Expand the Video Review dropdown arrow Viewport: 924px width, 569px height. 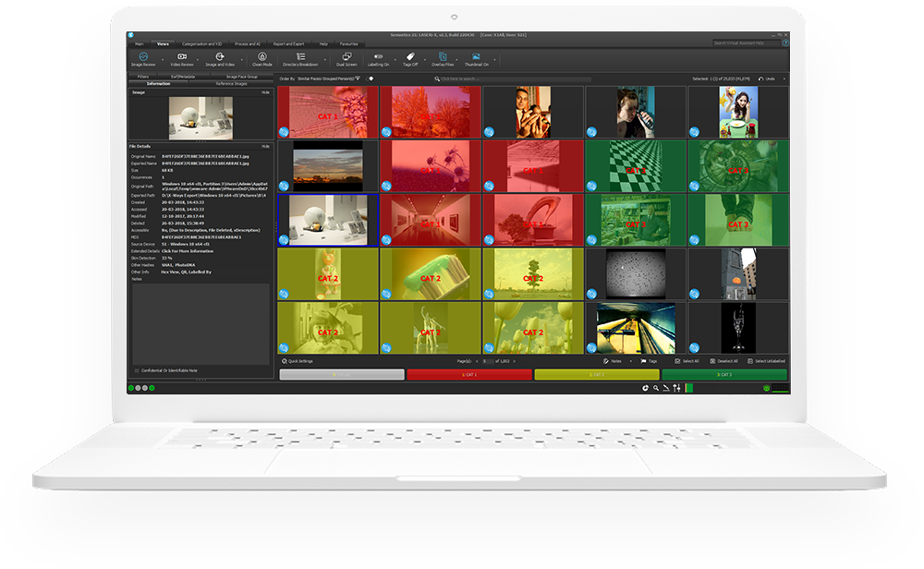[198, 59]
